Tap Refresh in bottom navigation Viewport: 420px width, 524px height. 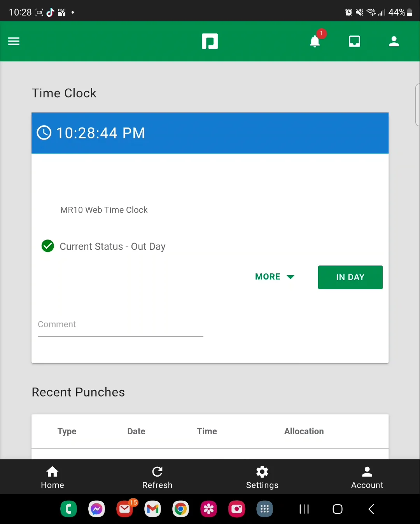point(157,477)
